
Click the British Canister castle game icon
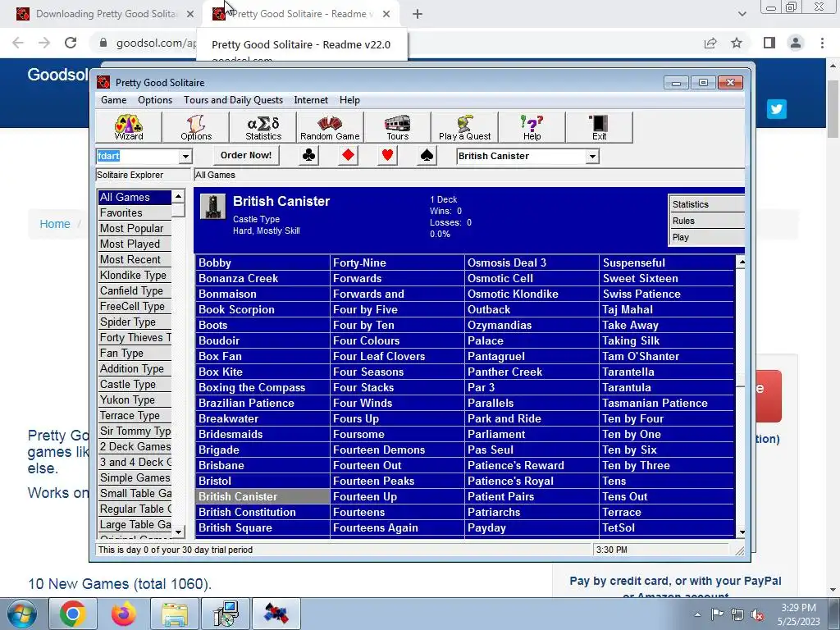pyautogui.click(x=212, y=207)
